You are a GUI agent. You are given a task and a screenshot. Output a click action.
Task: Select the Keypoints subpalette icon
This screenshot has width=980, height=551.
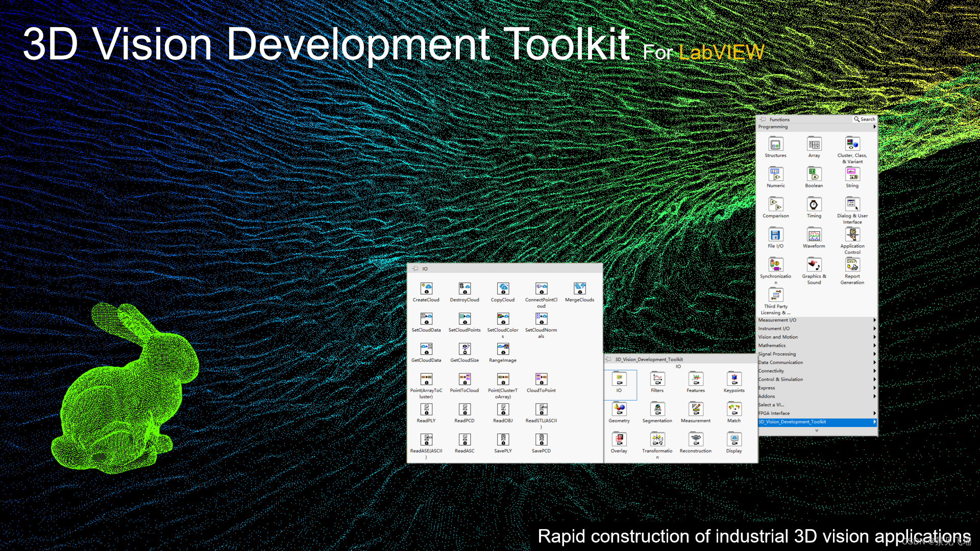(734, 380)
